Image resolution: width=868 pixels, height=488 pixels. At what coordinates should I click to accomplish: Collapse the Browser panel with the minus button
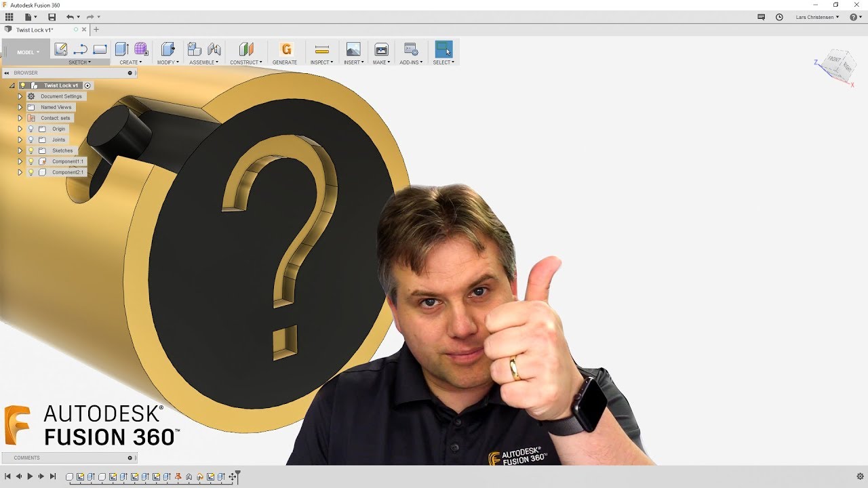pos(130,73)
